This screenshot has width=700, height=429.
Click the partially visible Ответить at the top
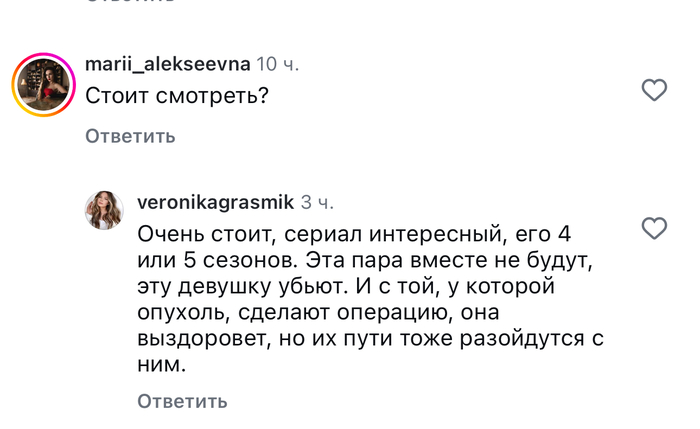click(x=130, y=1)
